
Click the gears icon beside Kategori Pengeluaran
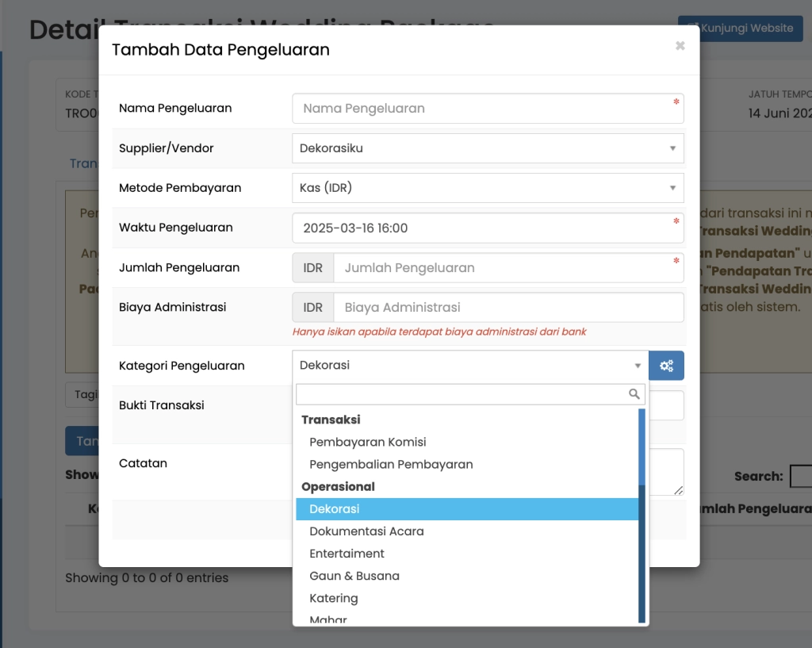tap(666, 366)
